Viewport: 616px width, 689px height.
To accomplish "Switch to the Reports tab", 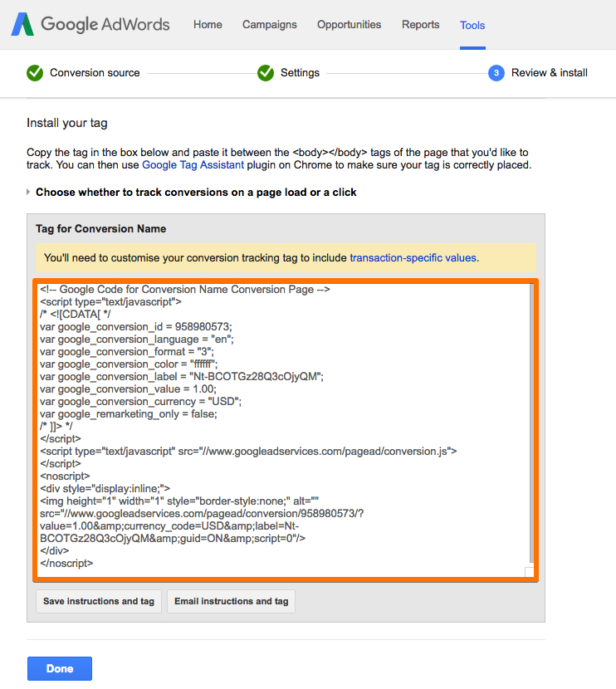I will (x=420, y=25).
